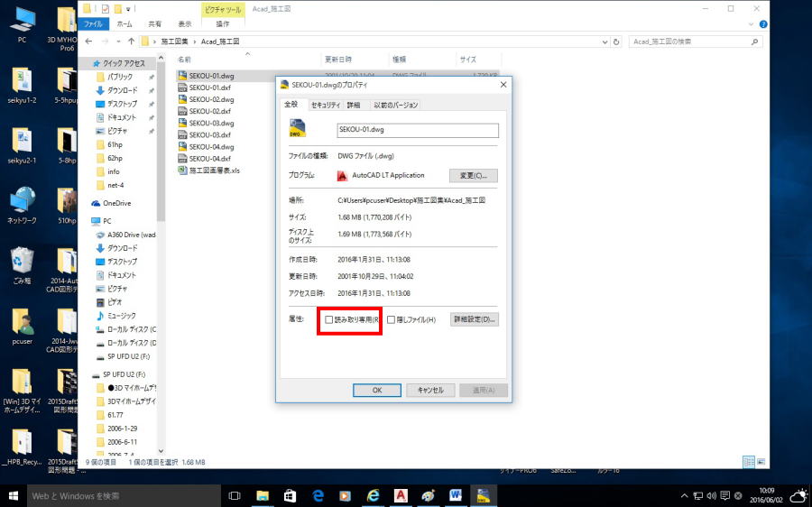Toggle the hidden file checkbox
This screenshot has width=812, height=507.
point(391,319)
